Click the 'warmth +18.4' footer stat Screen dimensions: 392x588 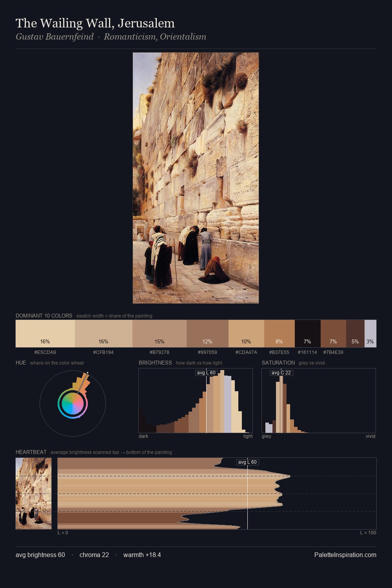[142, 555]
